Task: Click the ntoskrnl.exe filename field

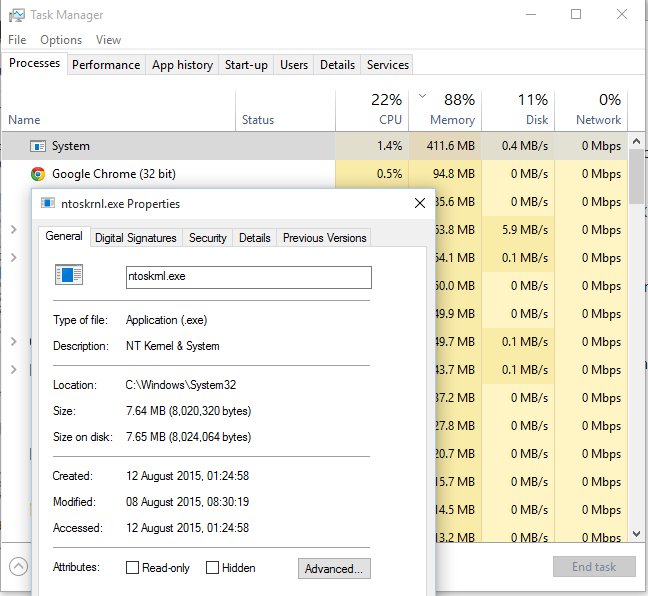Action: (x=249, y=277)
